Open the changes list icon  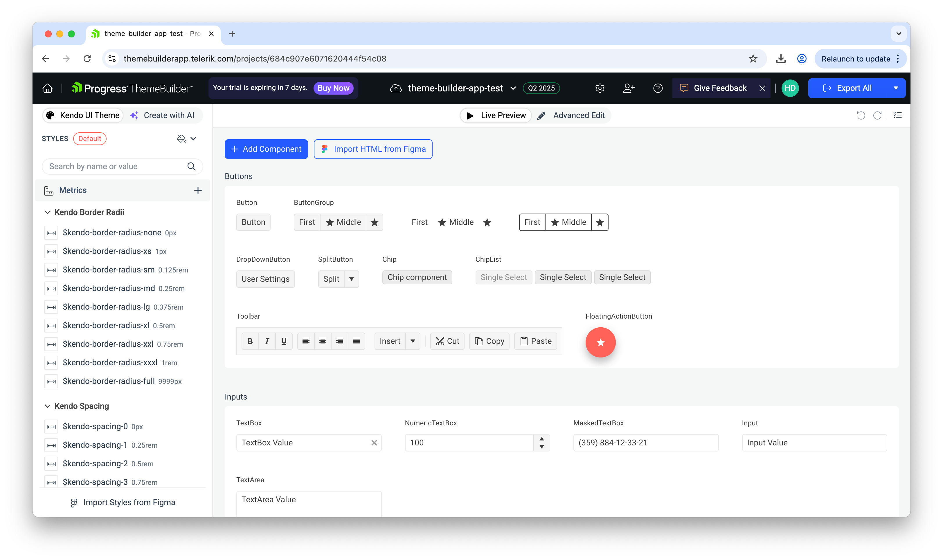[x=897, y=115]
